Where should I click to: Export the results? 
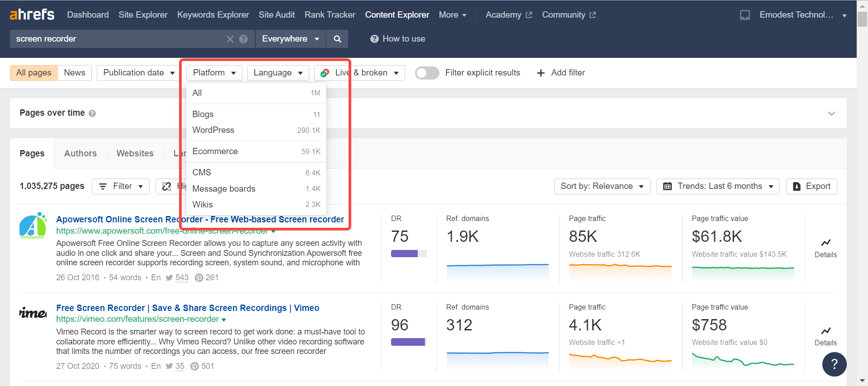click(811, 186)
